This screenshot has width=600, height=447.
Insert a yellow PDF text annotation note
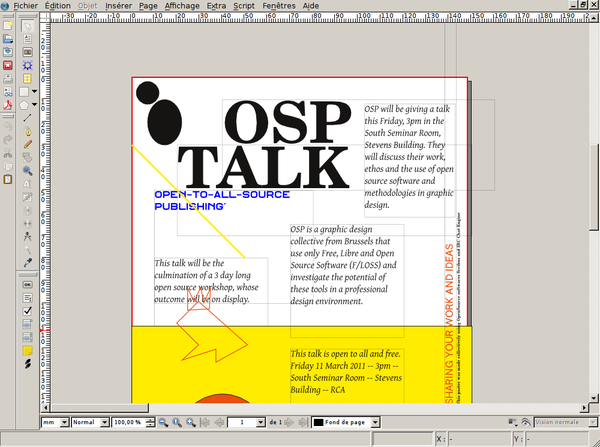27,351
